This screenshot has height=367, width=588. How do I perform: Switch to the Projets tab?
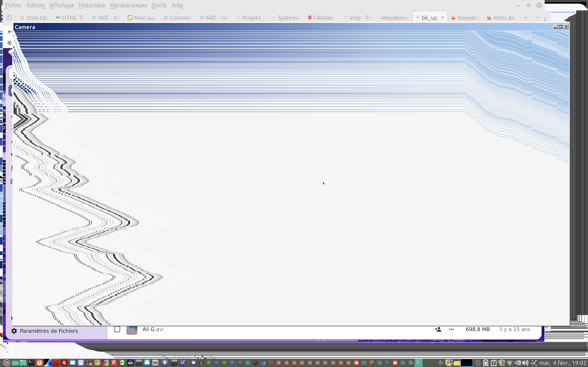[250, 18]
